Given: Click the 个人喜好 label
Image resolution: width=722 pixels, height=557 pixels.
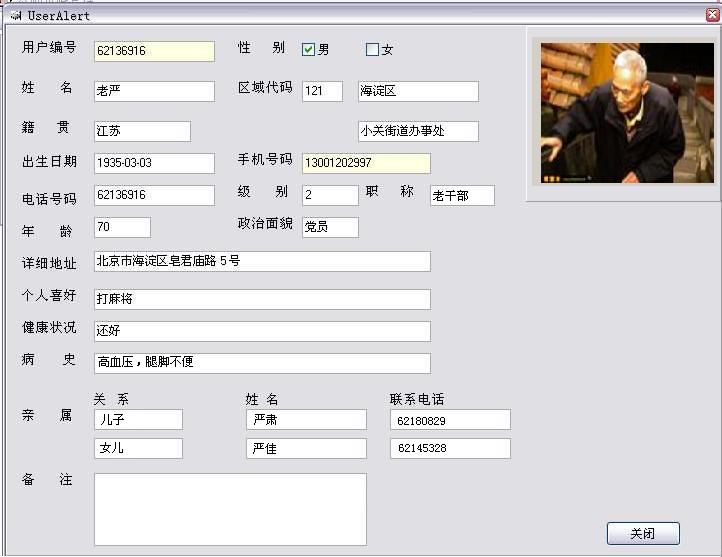Looking at the screenshot, I should (49, 295).
